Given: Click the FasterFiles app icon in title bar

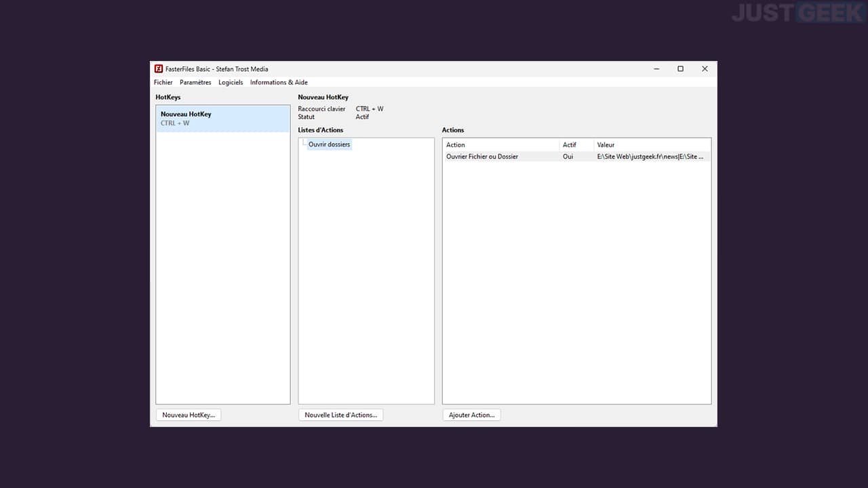Looking at the screenshot, I should [159, 68].
